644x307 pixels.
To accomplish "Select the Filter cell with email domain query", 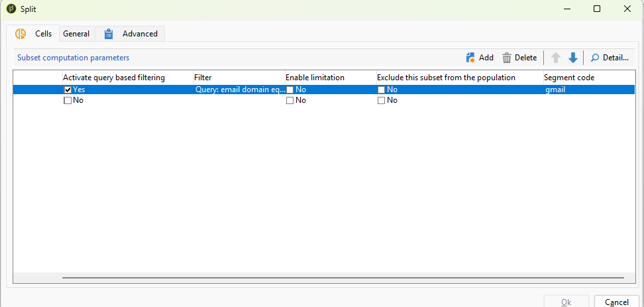I will tap(239, 90).
